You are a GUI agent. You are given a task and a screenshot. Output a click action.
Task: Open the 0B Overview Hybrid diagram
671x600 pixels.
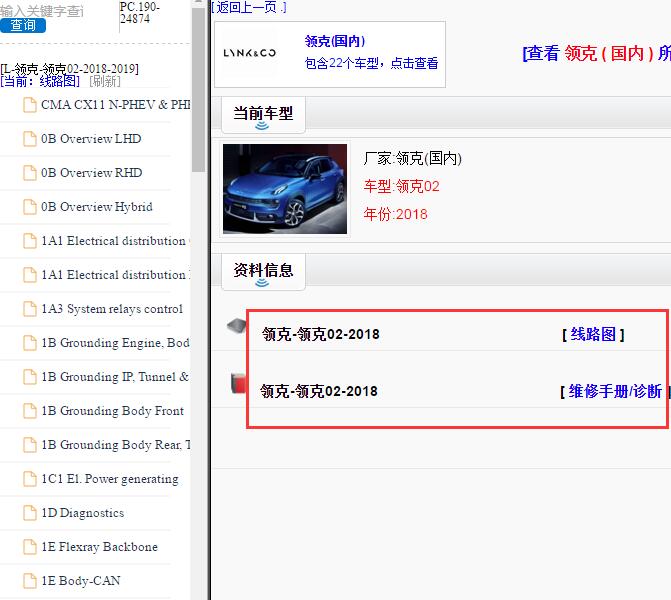(97, 207)
